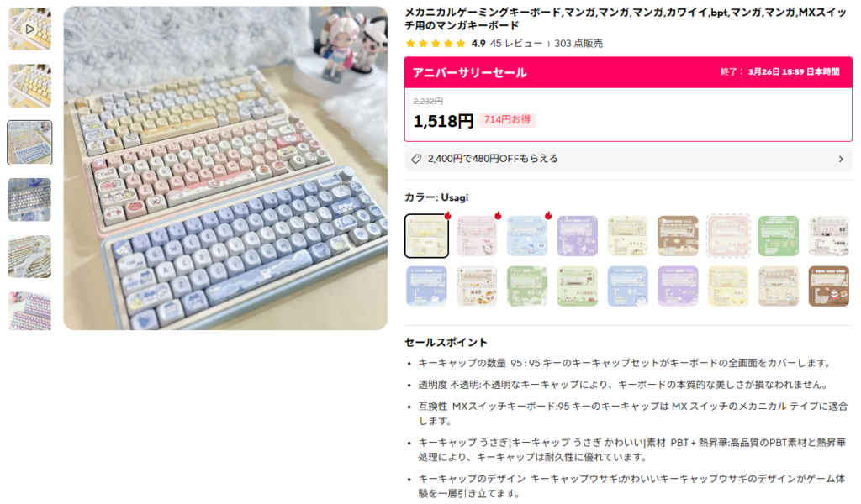View the purple-blue keyboard thumbnail

pos(29,200)
